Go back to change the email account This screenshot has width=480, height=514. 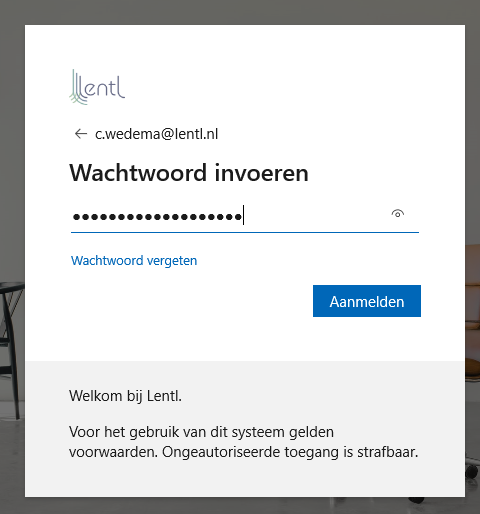[81, 134]
